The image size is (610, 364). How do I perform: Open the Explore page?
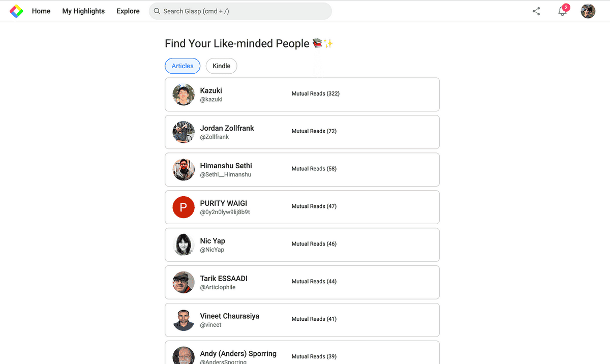(128, 11)
